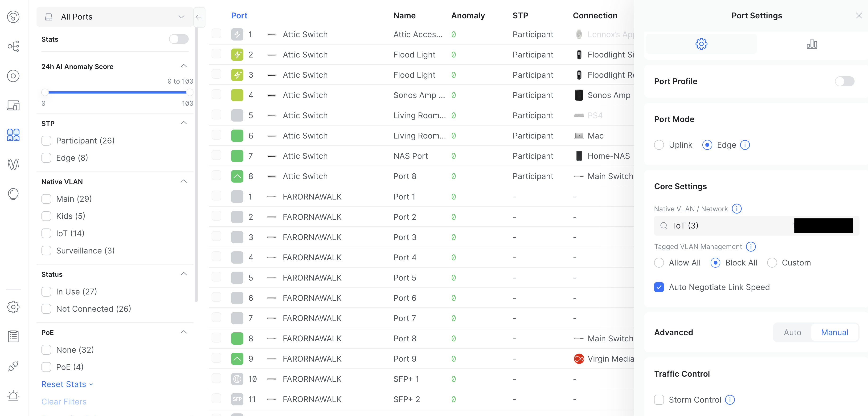The width and height of the screenshot is (868, 416).
Task: Collapse the PoE filter section
Action: 184,332
